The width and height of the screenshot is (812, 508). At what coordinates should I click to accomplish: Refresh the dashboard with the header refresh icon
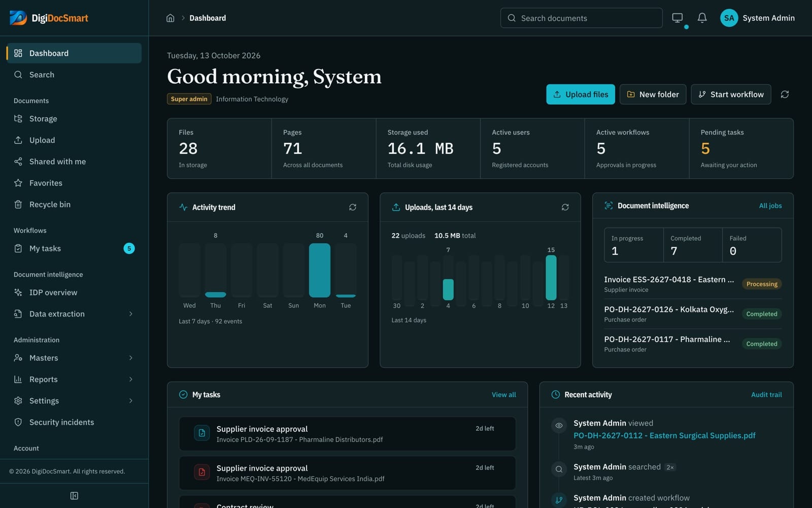(x=785, y=94)
